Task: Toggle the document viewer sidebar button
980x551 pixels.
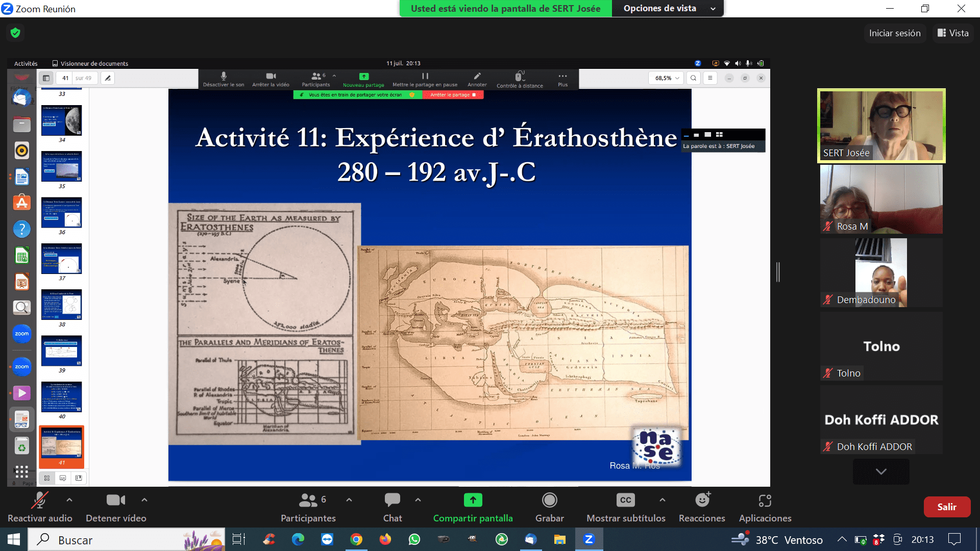Action: (x=46, y=78)
